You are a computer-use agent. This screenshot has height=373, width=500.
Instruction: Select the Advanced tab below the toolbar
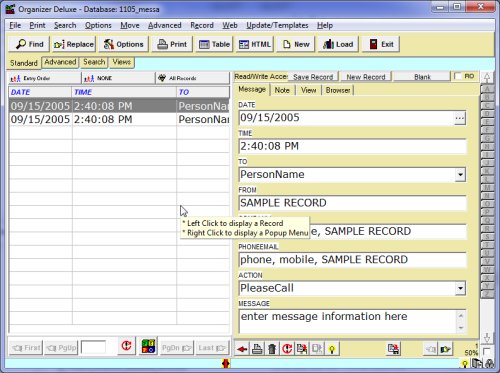point(60,62)
